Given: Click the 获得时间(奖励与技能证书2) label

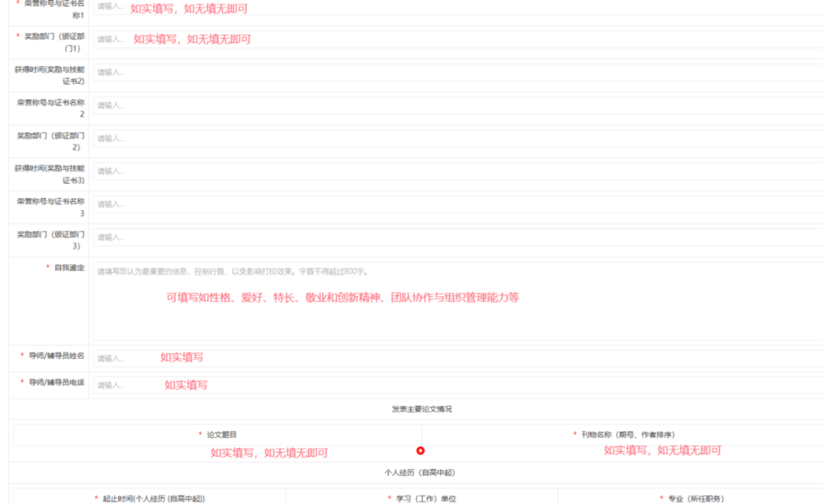Looking at the screenshot, I should click(x=50, y=75).
